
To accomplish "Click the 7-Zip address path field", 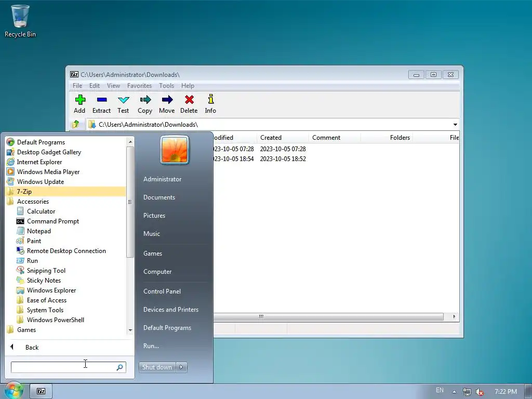I will (x=269, y=125).
